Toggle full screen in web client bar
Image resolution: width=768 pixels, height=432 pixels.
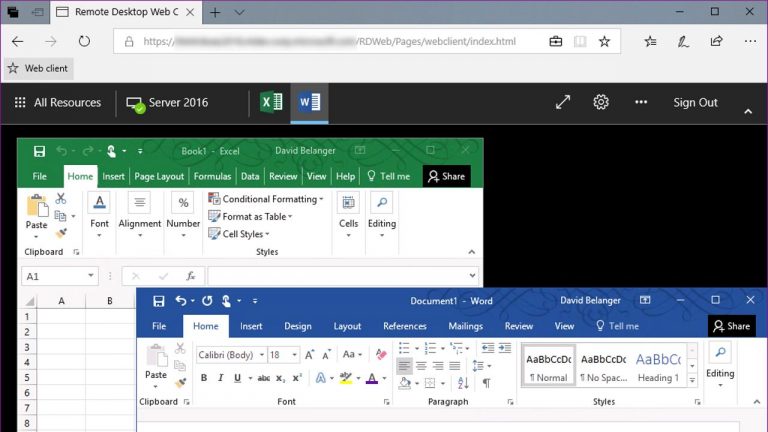pyautogui.click(x=563, y=102)
